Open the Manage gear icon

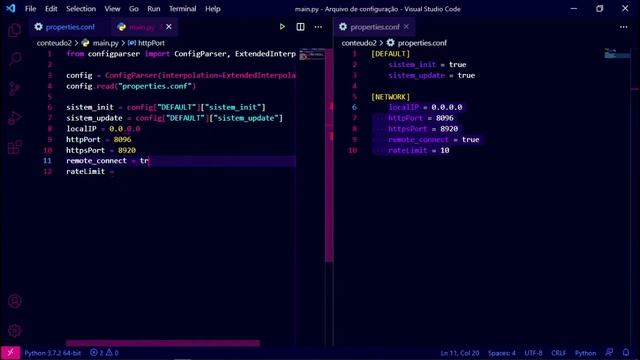pyautogui.click(x=15, y=331)
